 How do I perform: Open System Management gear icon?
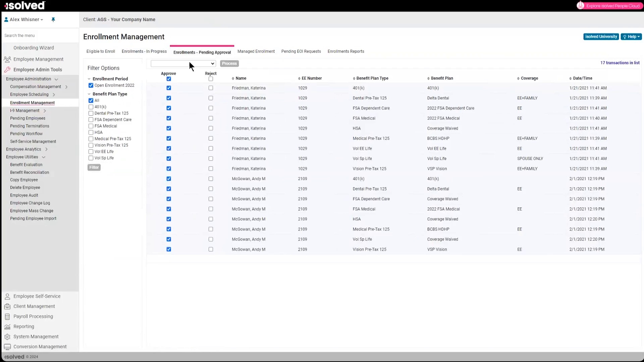pos(7,337)
